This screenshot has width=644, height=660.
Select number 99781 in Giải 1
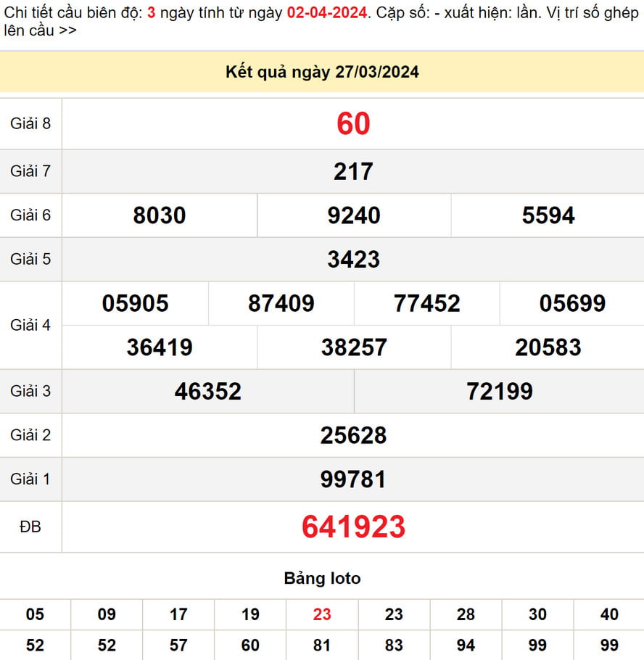click(x=353, y=479)
